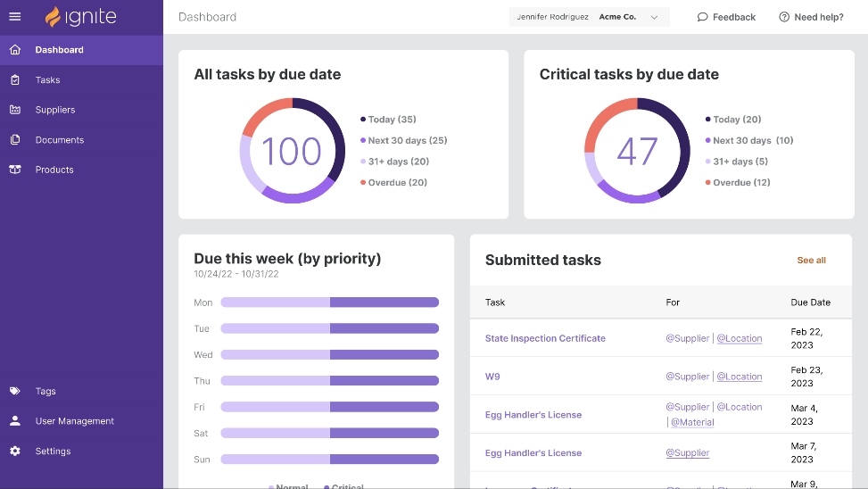Click the critical tasks donut chart total 47

(x=637, y=151)
